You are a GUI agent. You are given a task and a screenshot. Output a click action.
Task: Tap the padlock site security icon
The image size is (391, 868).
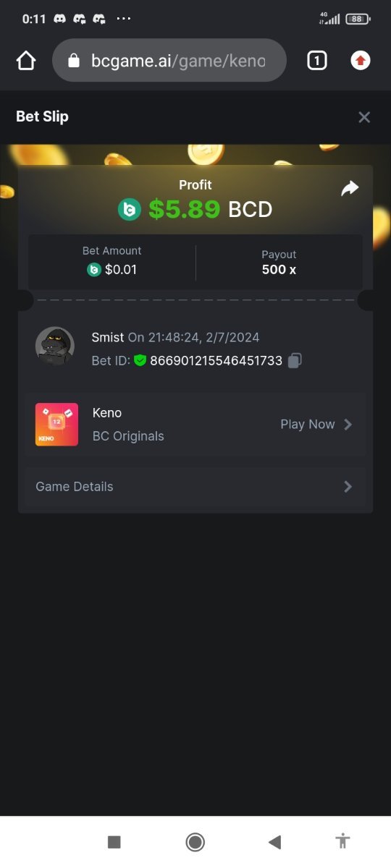(73, 61)
